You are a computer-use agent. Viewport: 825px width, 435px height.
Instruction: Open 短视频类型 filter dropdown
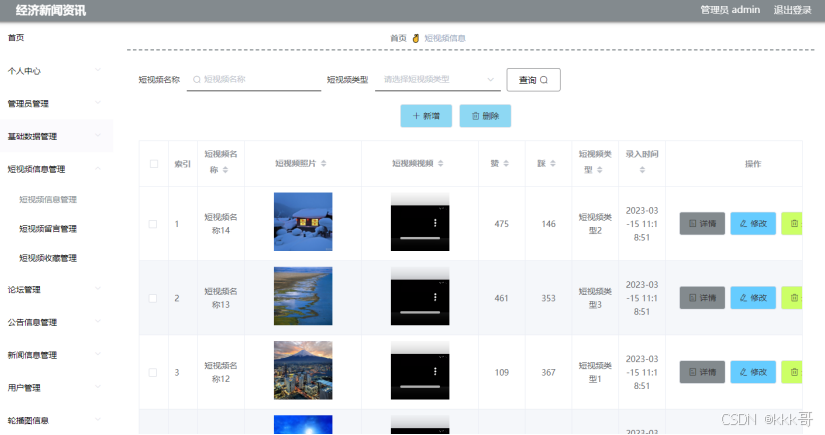pyautogui.click(x=438, y=79)
